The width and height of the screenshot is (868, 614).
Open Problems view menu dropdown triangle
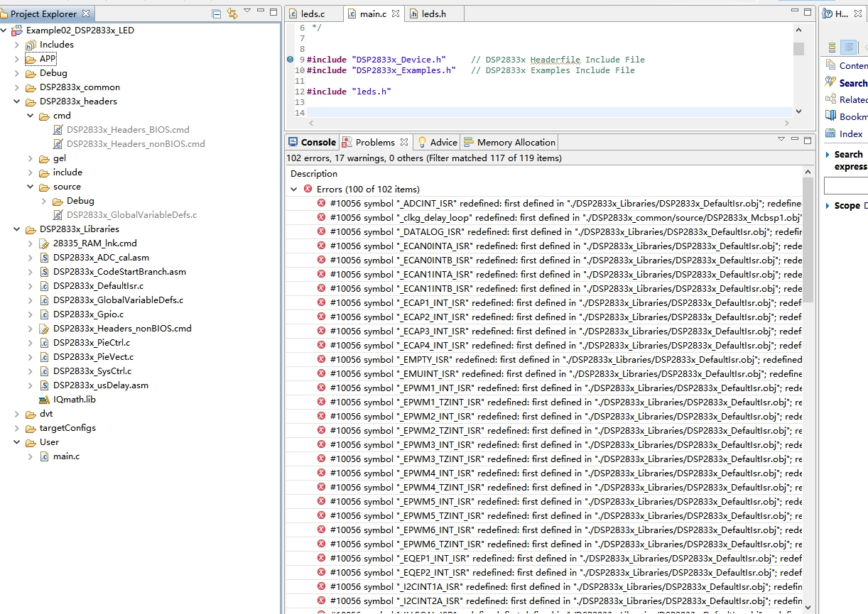(781, 139)
